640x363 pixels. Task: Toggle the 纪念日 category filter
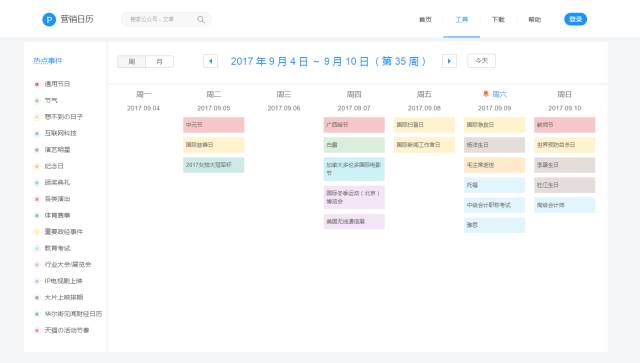pyautogui.click(x=49, y=166)
